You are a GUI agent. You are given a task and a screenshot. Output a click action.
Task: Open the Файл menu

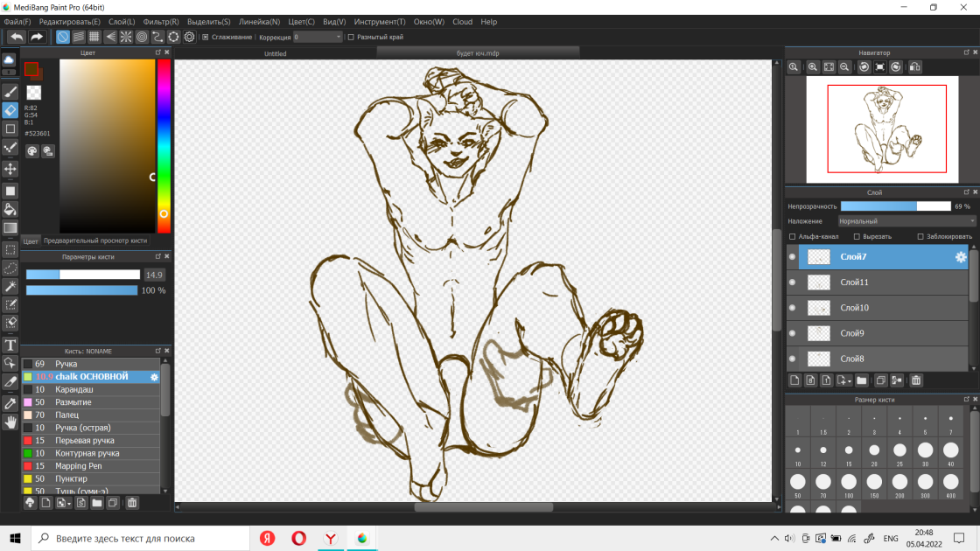(x=17, y=22)
